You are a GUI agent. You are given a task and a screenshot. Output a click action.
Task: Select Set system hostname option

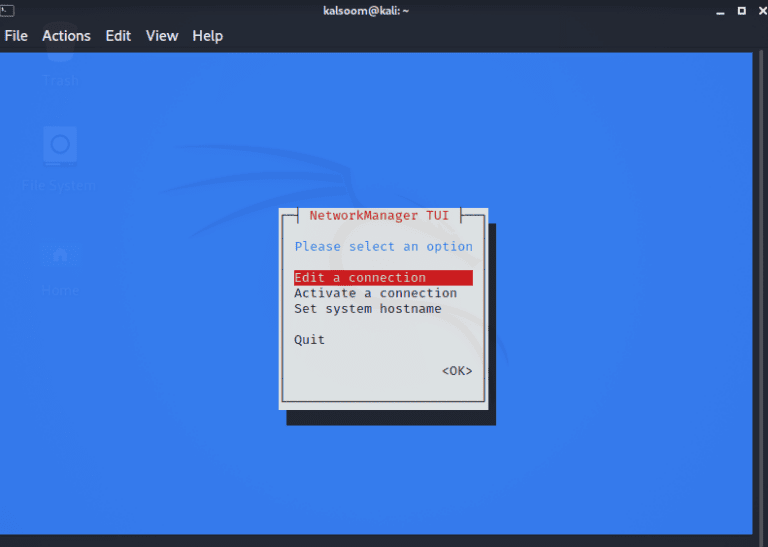click(x=368, y=309)
